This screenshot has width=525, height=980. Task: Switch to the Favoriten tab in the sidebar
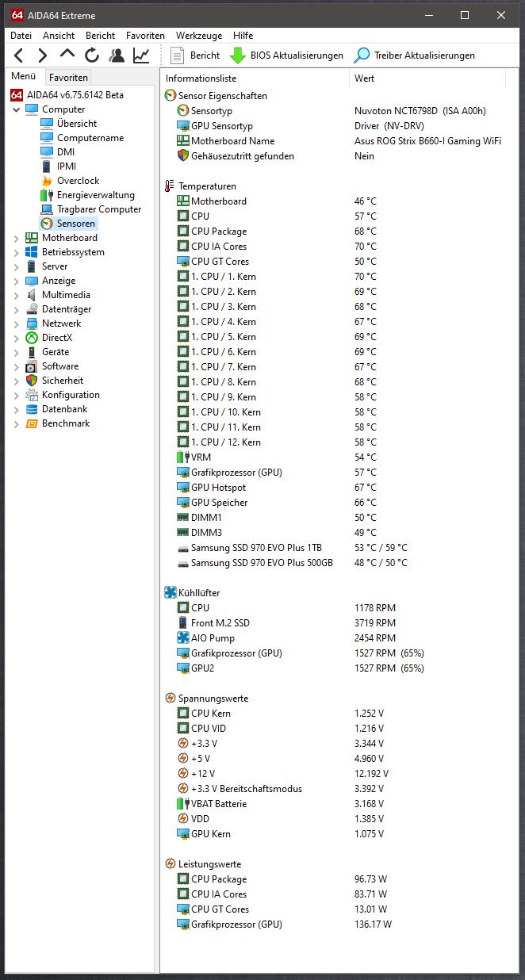[68, 78]
